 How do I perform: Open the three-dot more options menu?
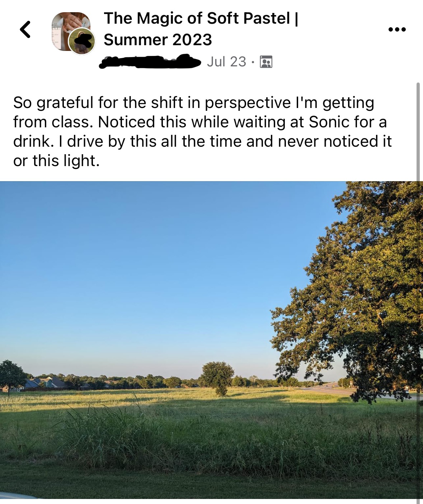tap(397, 29)
